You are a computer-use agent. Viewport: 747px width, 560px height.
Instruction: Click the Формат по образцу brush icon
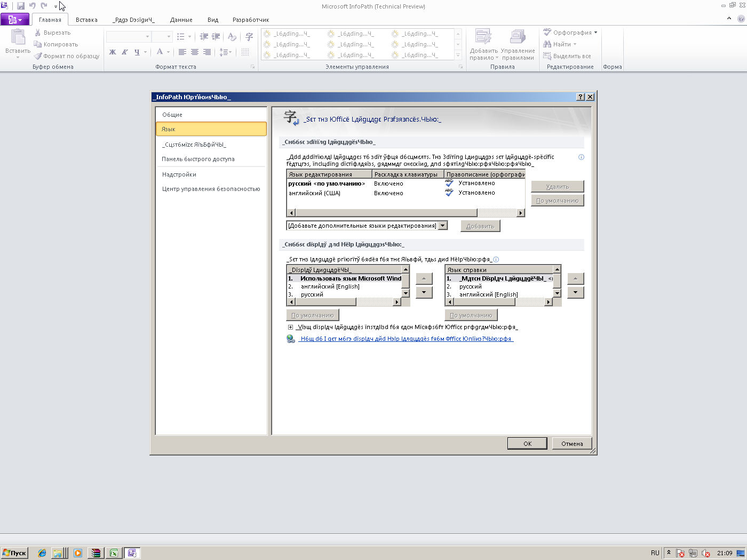click(38, 56)
